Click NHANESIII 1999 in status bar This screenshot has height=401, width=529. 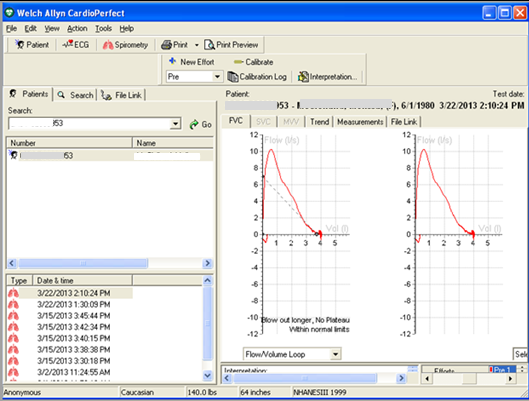point(319,392)
